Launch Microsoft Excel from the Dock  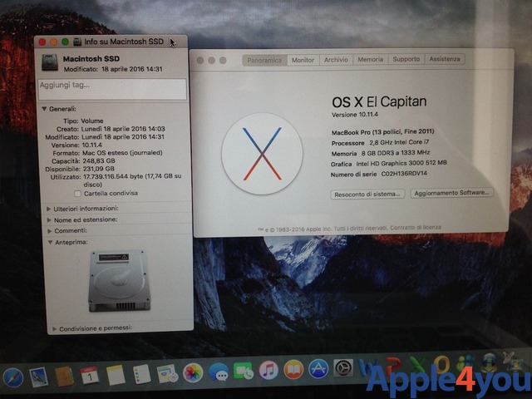coord(417,366)
